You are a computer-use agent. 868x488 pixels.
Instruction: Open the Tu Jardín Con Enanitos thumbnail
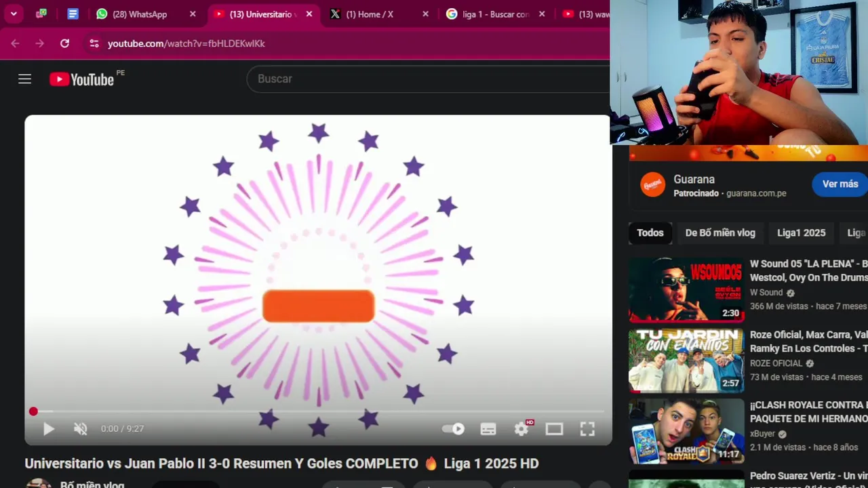[686, 361]
